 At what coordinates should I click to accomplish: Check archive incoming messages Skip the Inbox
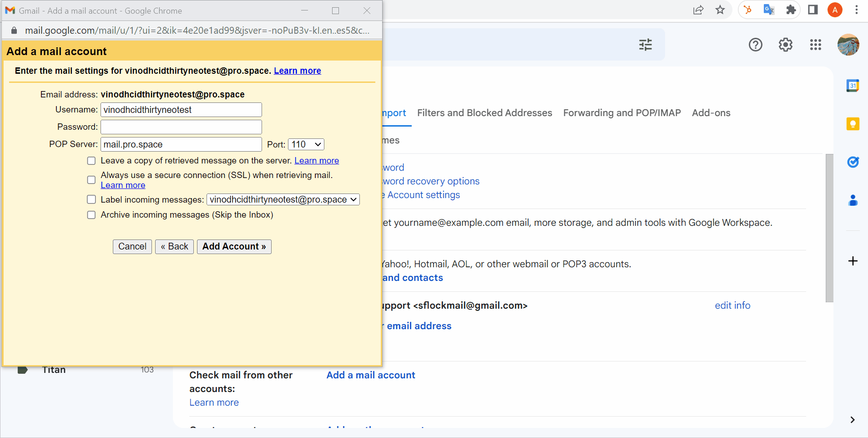(x=91, y=214)
